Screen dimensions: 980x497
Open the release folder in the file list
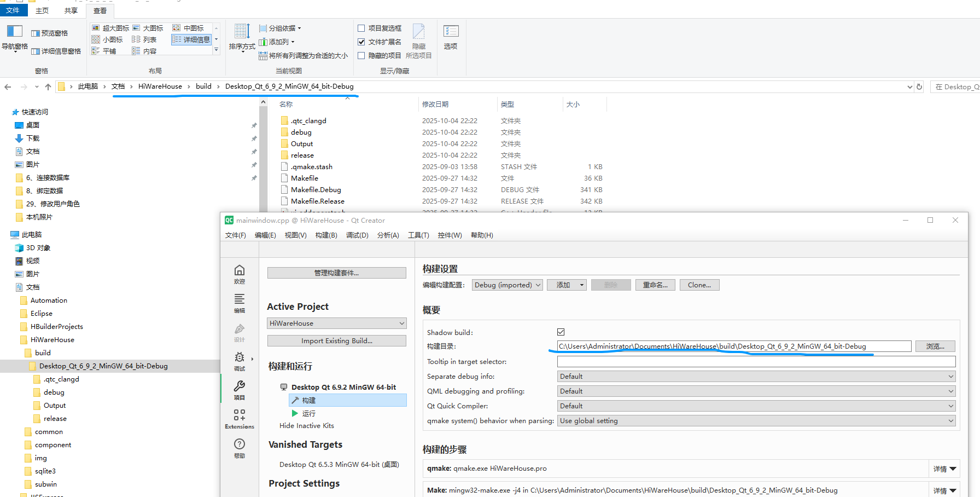pyautogui.click(x=302, y=155)
